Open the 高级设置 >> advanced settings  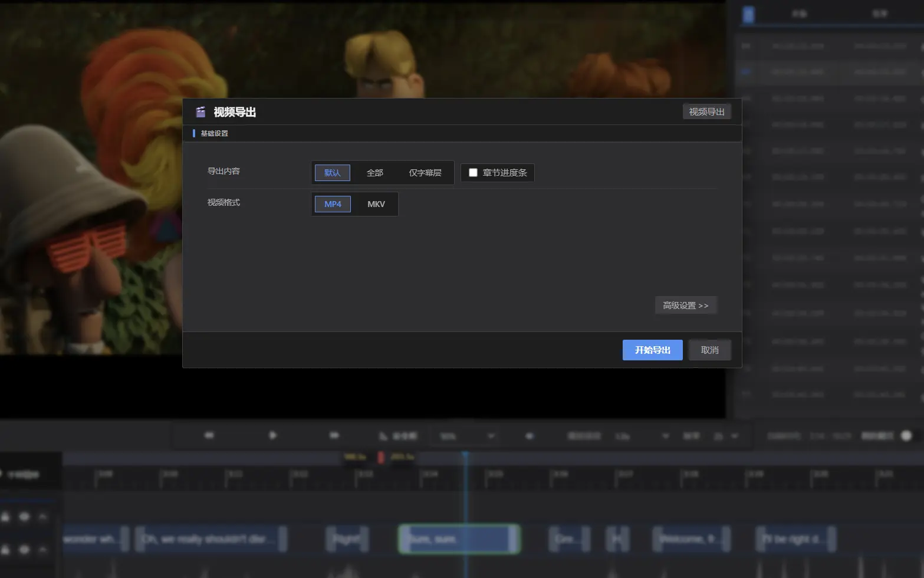pos(686,306)
